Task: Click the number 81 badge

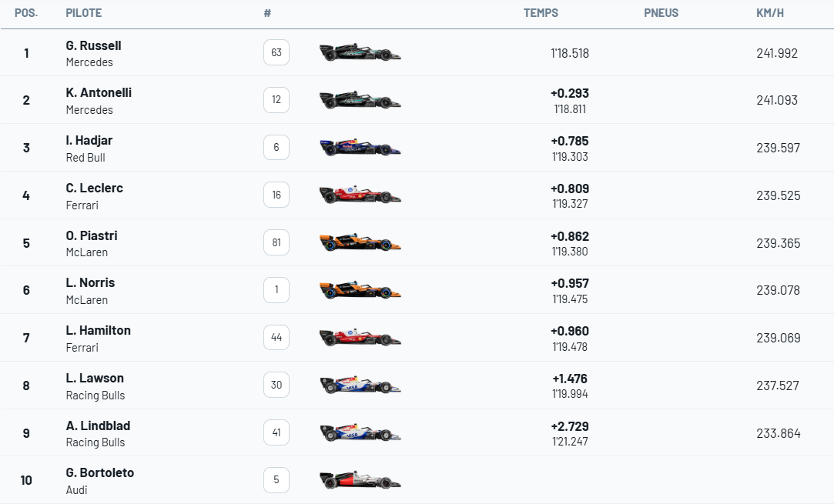Action: pos(276,242)
